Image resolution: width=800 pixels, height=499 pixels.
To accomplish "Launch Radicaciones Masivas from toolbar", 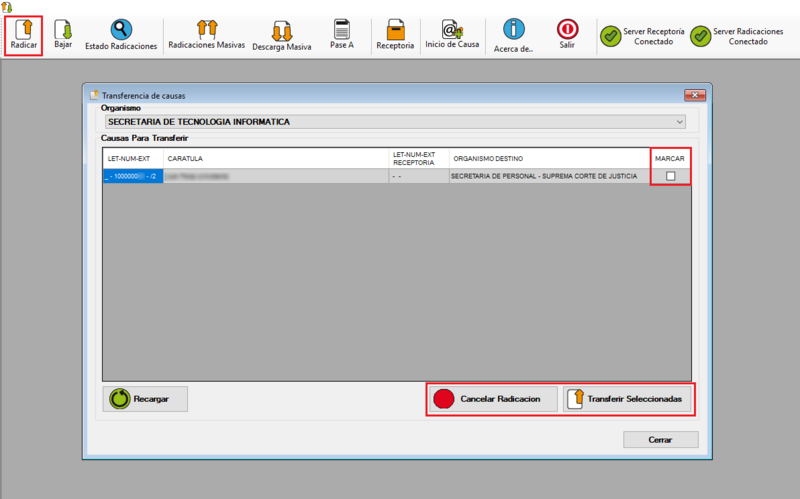I will pos(207,35).
